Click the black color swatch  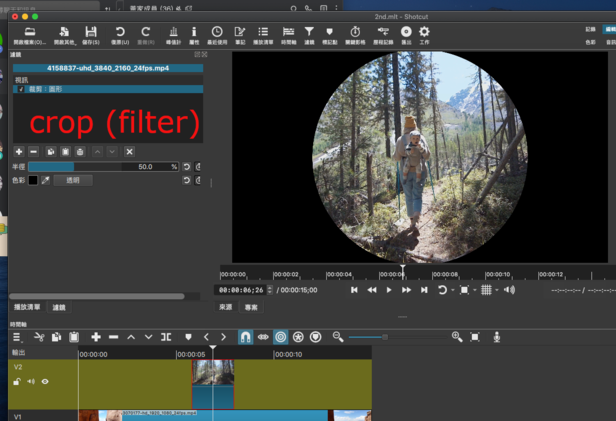(x=33, y=180)
